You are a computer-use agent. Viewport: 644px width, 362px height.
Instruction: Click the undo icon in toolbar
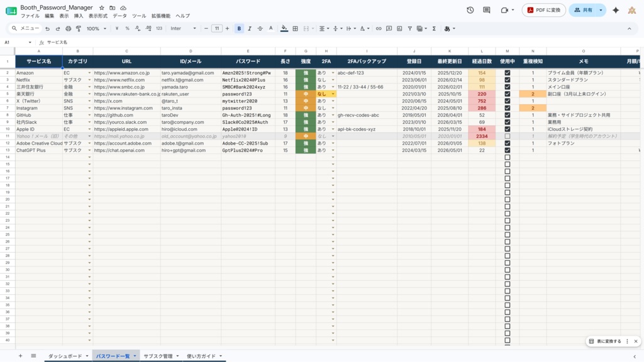click(x=48, y=29)
